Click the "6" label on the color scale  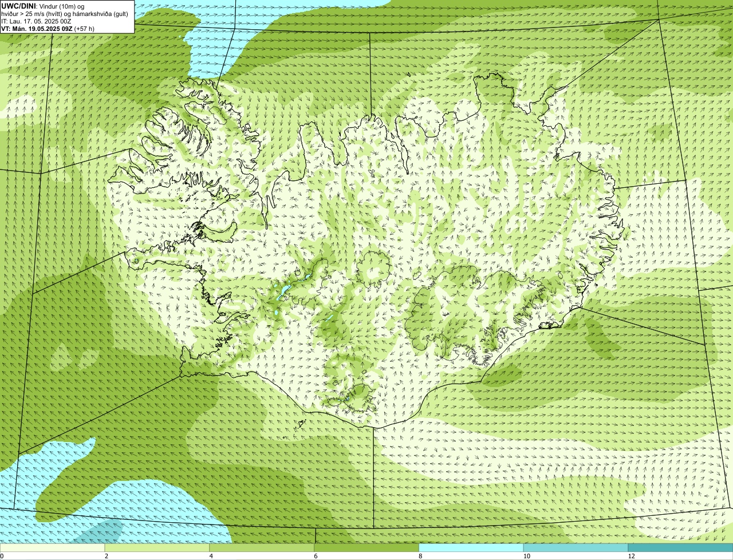(x=316, y=556)
